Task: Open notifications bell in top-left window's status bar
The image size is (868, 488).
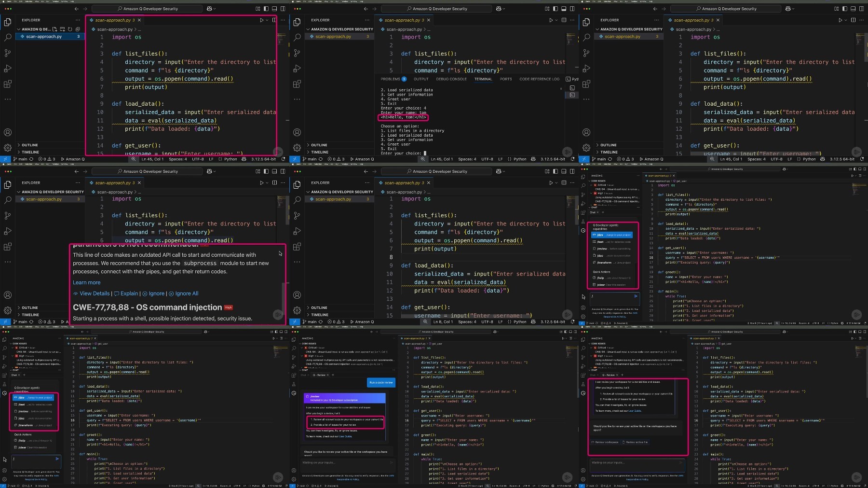Action: click(283, 159)
